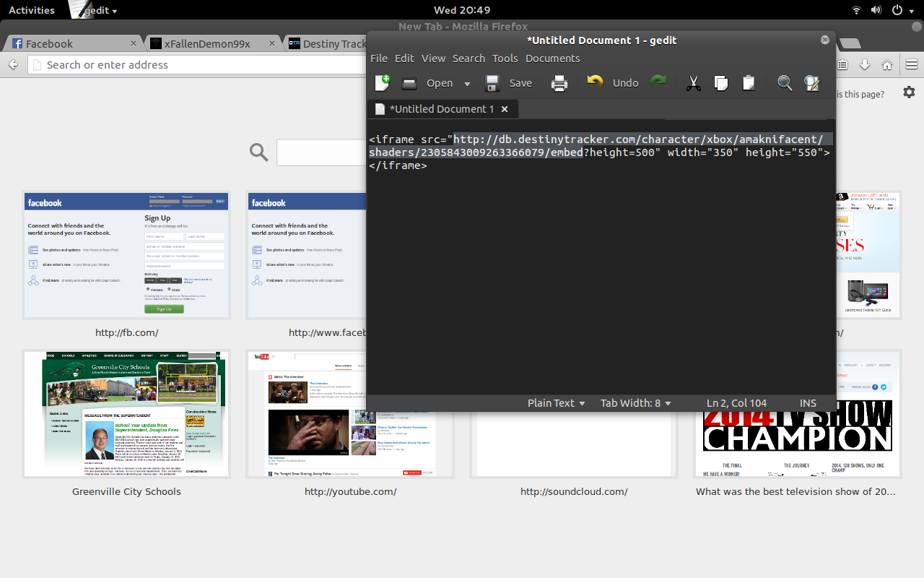This screenshot has height=578, width=924.
Task: Open the Greenville City Schools thumbnail
Action: (126, 414)
